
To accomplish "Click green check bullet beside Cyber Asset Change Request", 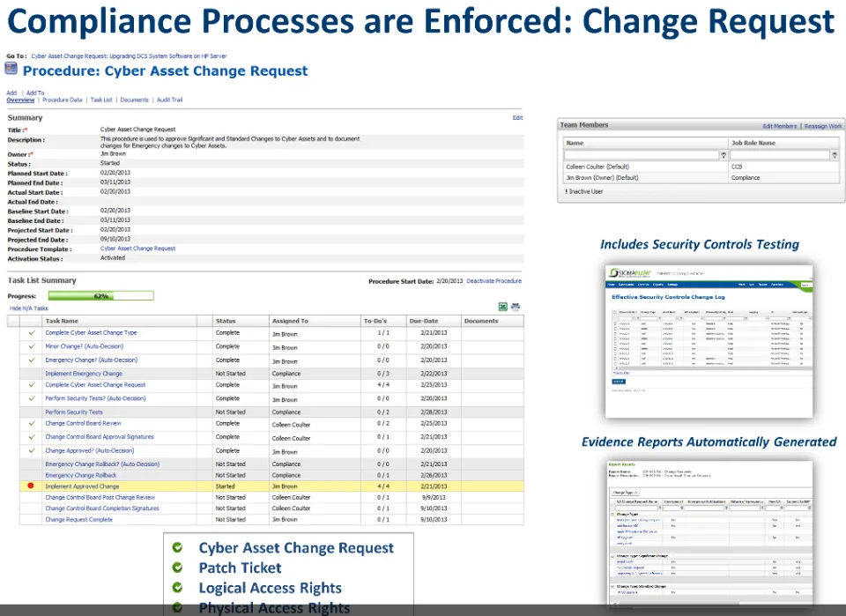I will [x=177, y=547].
